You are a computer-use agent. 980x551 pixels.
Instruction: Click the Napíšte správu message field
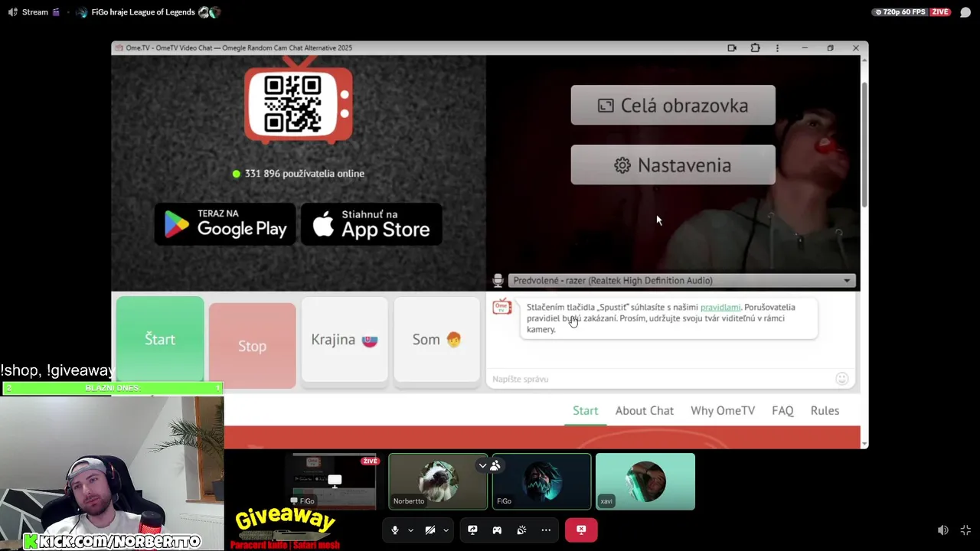(658, 379)
